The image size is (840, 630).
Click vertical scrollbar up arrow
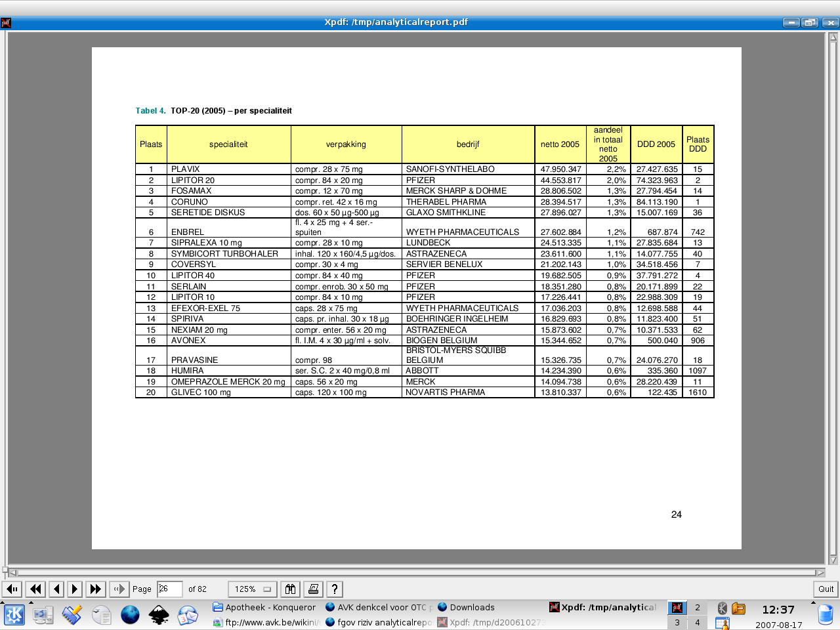pos(833,37)
